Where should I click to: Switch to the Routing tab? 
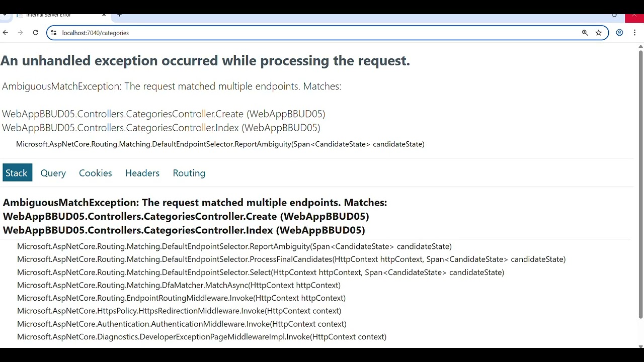coord(189,173)
